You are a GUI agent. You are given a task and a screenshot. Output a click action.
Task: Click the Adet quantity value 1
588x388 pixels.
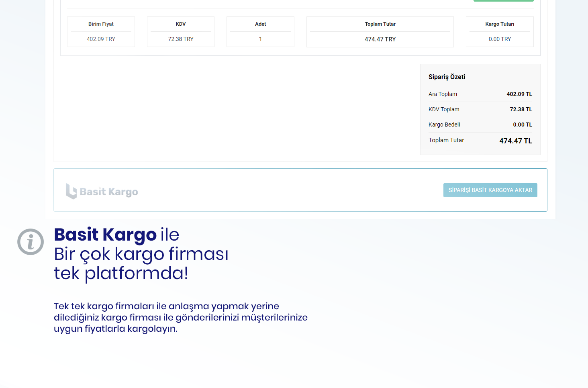(x=260, y=39)
